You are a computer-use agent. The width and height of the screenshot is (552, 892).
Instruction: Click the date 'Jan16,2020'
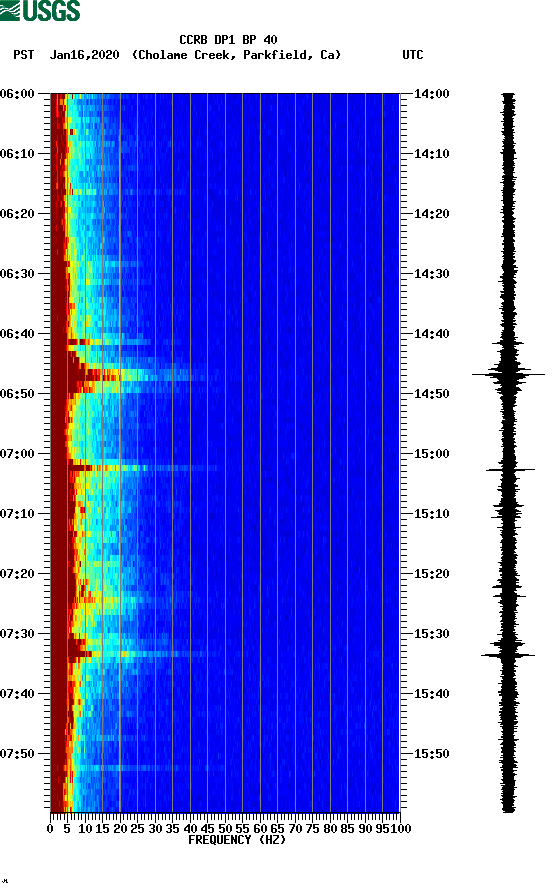point(85,55)
